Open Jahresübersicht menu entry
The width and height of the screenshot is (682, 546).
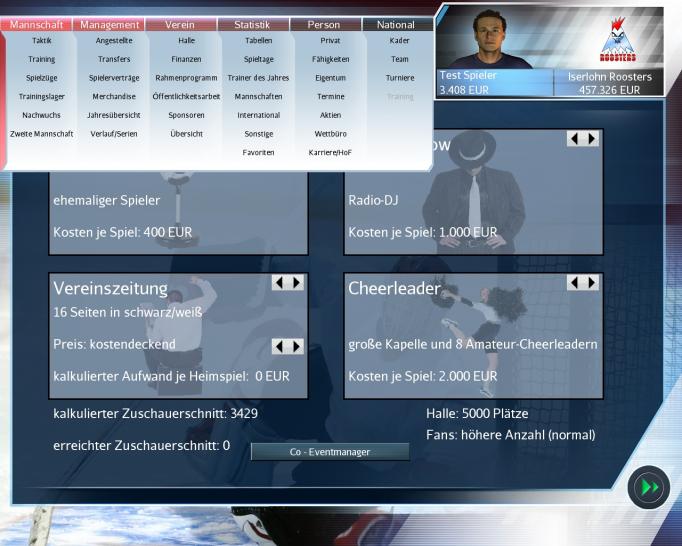[114, 115]
